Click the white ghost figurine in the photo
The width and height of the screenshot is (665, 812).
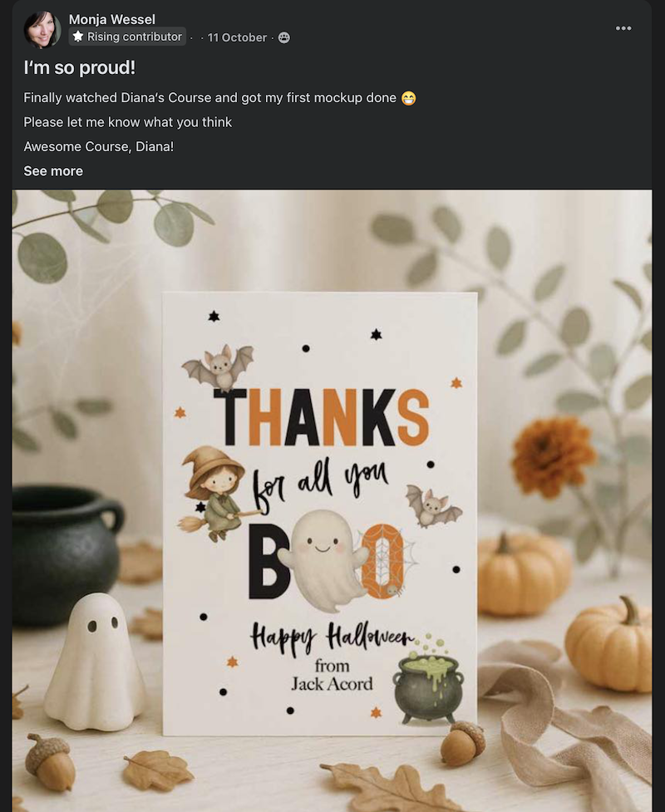click(x=94, y=655)
